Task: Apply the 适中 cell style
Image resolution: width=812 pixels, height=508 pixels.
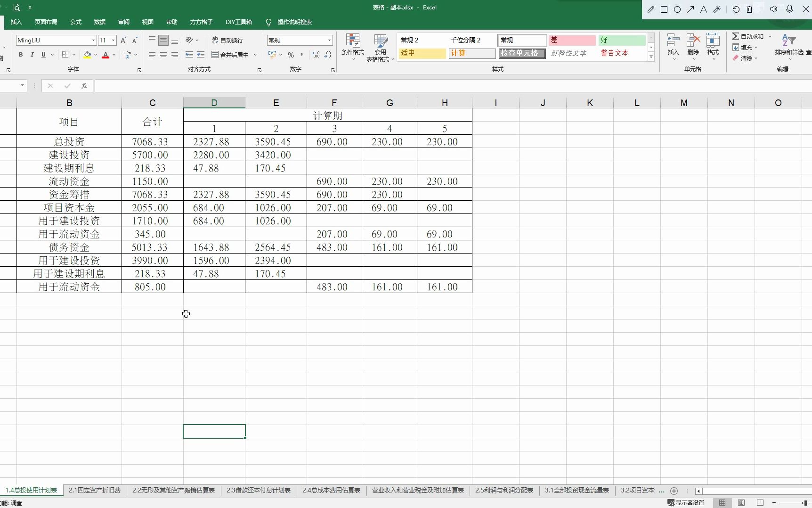Action: 422,53
